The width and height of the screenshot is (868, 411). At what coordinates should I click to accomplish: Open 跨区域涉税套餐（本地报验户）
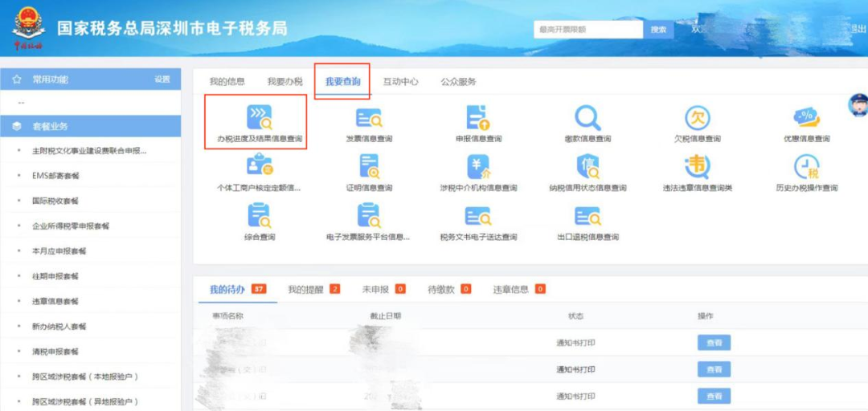coord(85,376)
